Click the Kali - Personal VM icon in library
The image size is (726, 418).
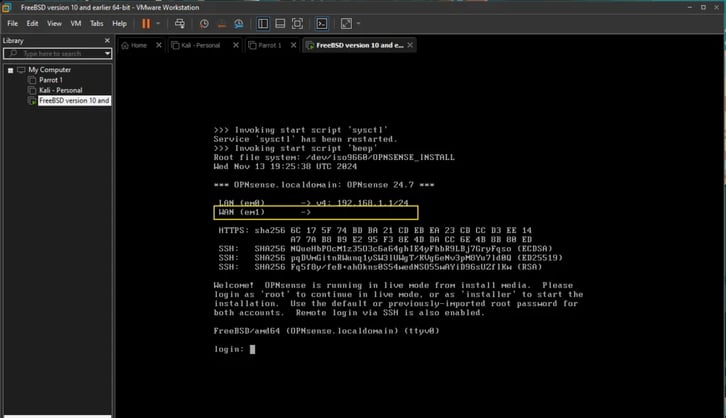[32, 90]
